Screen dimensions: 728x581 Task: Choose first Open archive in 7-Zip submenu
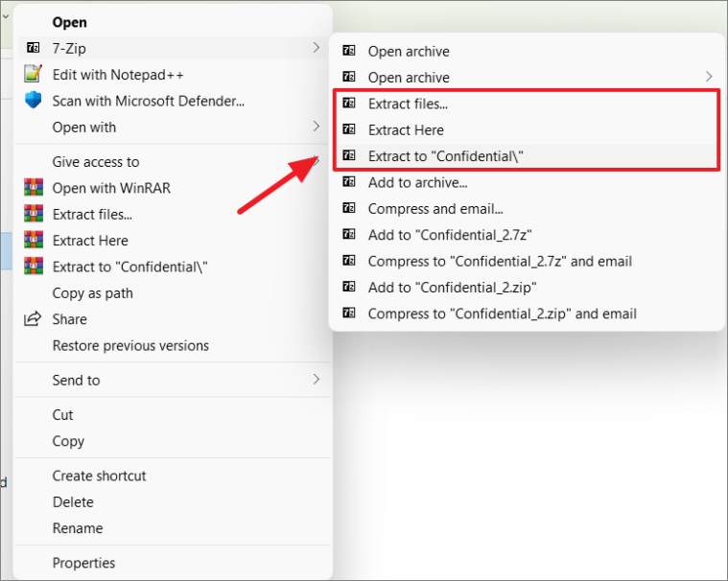(527, 51)
